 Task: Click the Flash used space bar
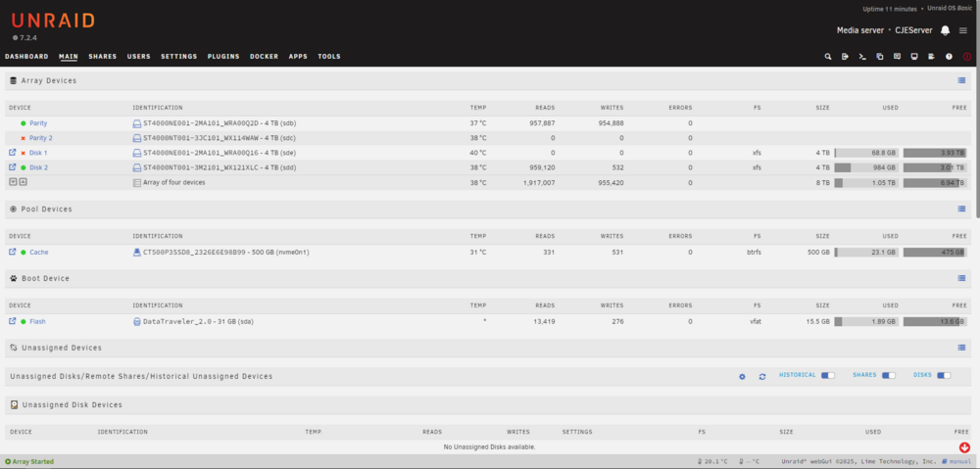click(866, 321)
